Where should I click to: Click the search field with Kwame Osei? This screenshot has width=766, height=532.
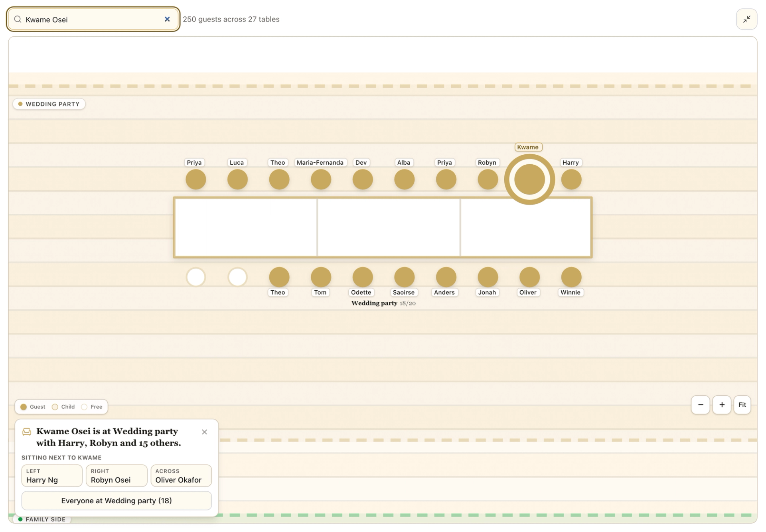tap(93, 19)
